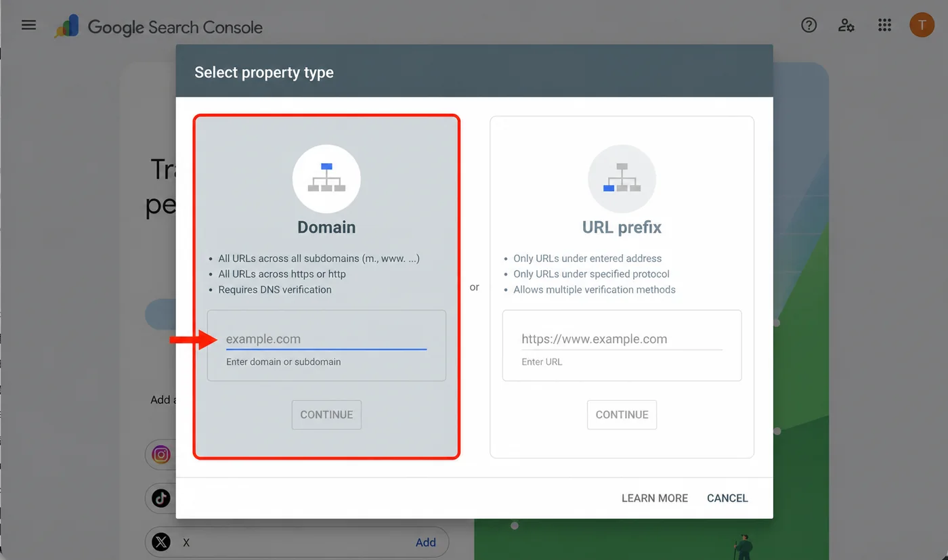The height and width of the screenshot is (560, 948).
Task: Click 'Only URLs under entered address' text
Action: click(x=588, y=259)
